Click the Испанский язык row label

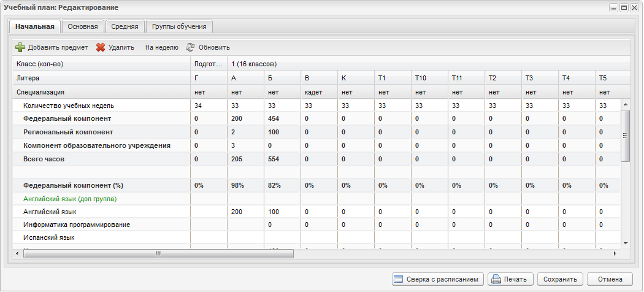(49, 237)
